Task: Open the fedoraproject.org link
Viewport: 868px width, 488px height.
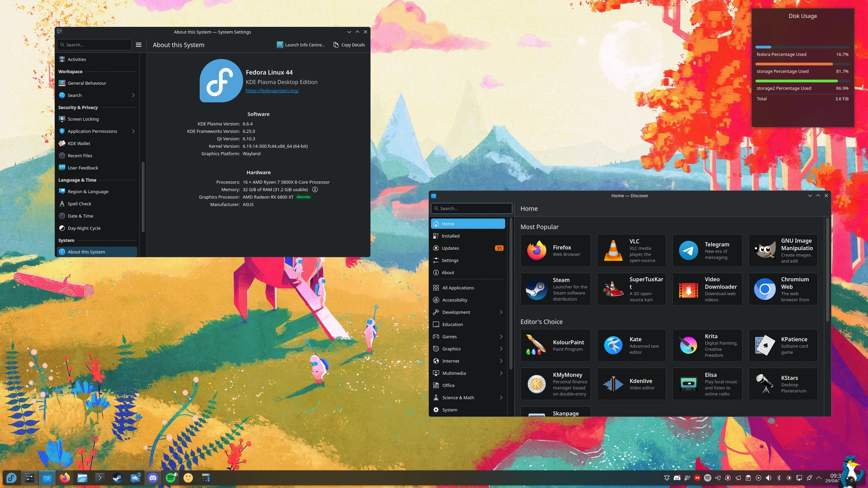Action: (272, 90)
